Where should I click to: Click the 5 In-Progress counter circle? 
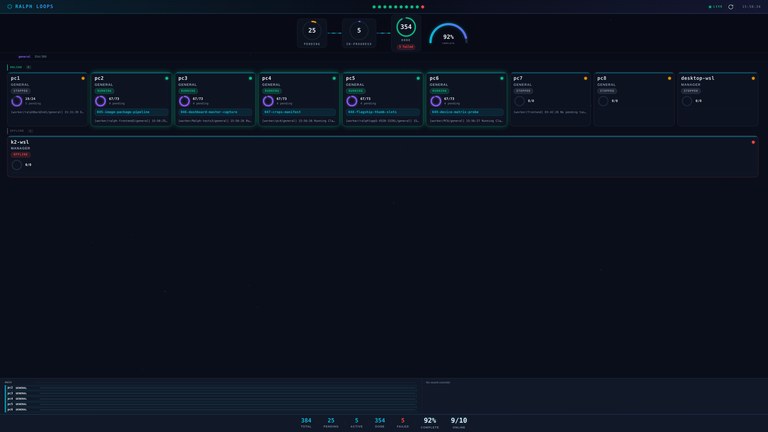coord(359,30)
